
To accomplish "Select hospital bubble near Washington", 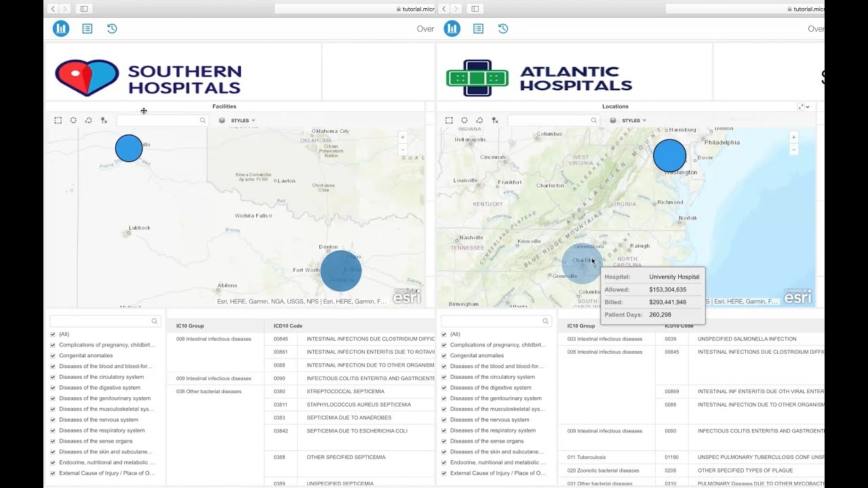I will point(669,156).
